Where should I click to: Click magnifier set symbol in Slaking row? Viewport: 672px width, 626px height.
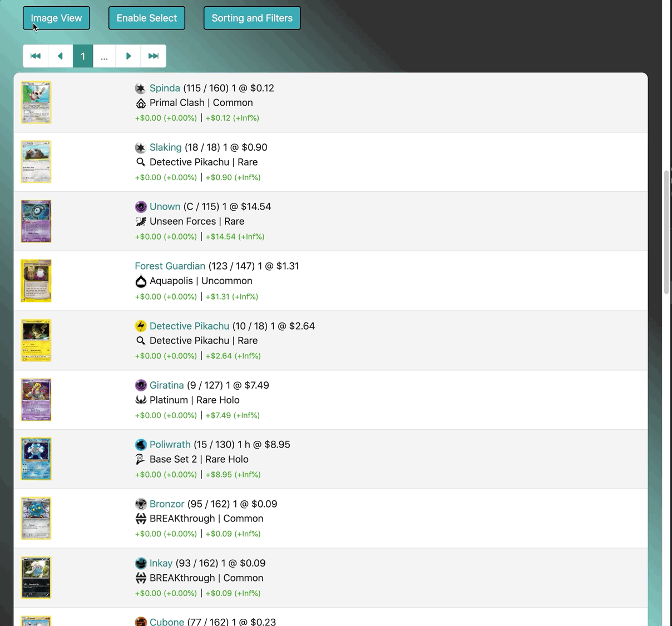tap(141, 162)
